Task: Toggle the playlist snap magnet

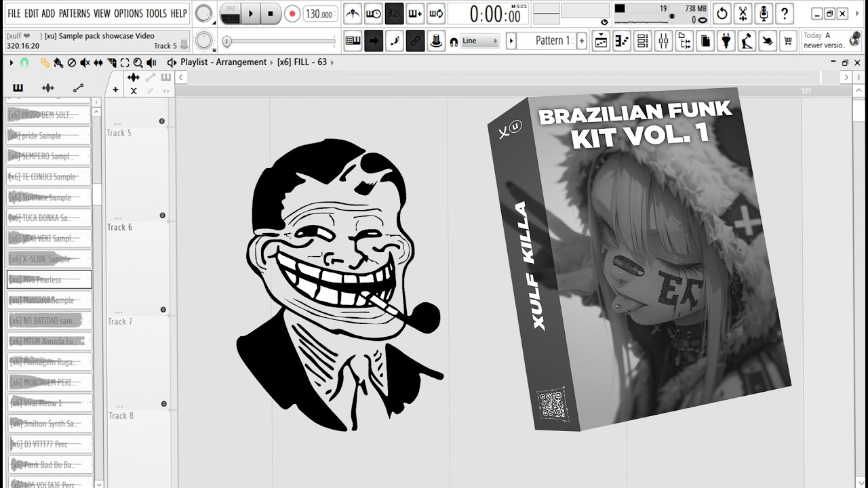Action: (x=24, y=62)
